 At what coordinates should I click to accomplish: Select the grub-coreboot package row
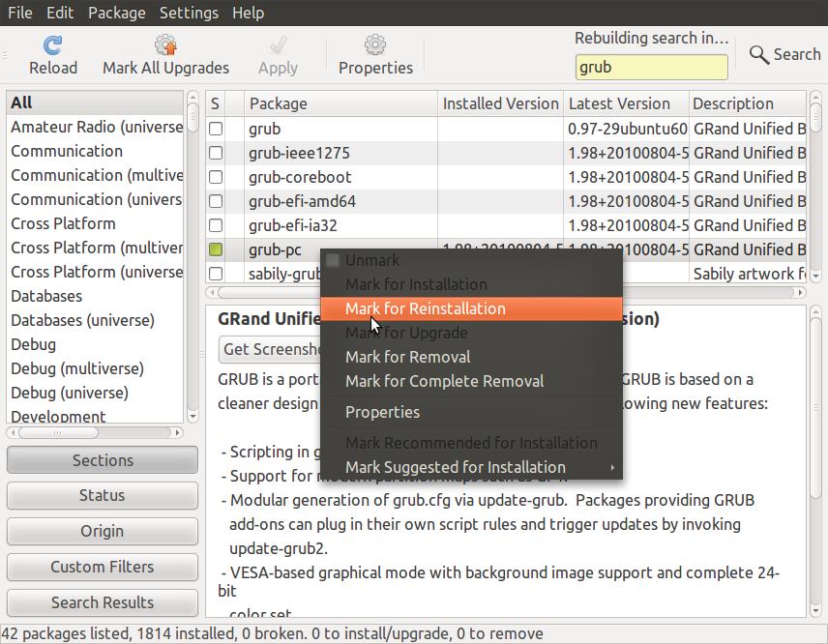pos(506,177)
